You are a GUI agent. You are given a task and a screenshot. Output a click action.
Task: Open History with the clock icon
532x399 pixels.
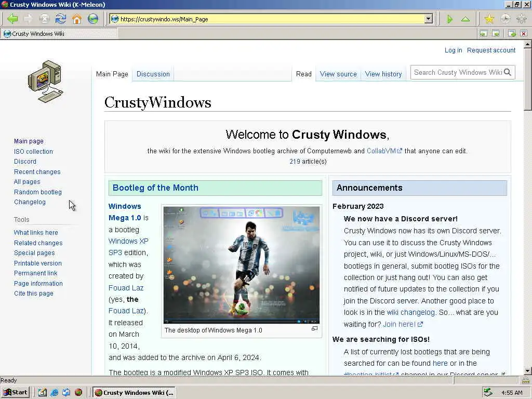[x=505, y=19]
